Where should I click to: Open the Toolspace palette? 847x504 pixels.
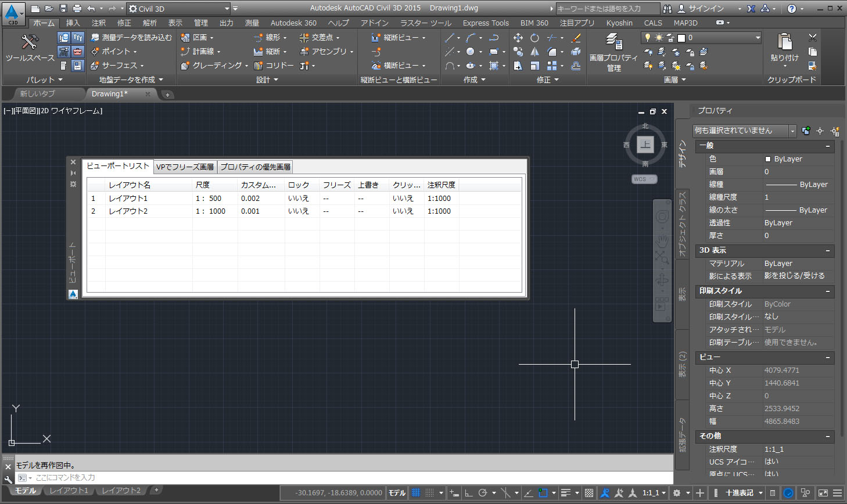(x=30, y=48)
